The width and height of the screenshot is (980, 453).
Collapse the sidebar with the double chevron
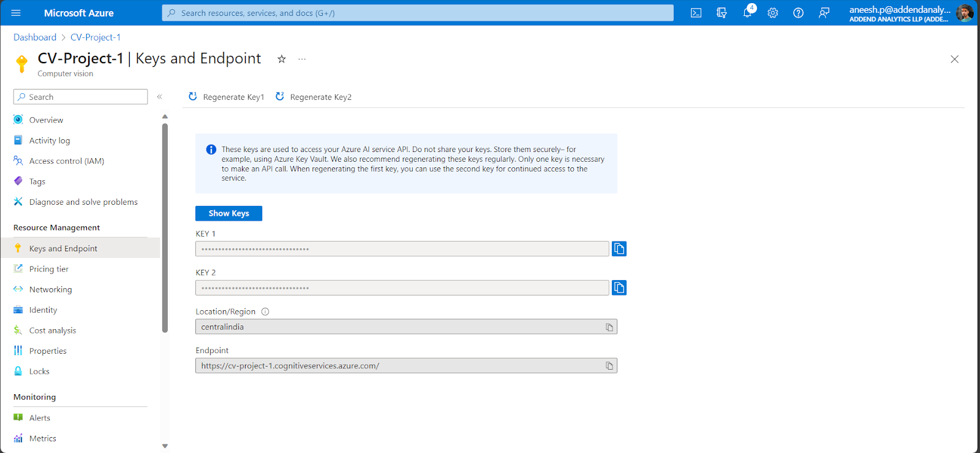click(159, 97)
